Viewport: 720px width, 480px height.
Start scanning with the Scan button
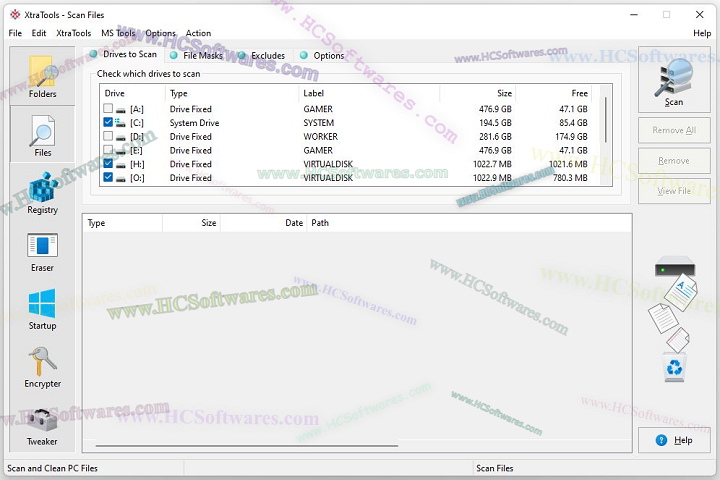674,80
